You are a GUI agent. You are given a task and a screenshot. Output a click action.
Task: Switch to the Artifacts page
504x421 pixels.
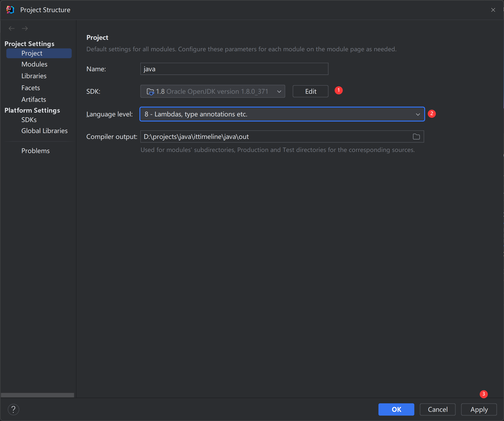coord(34,100)
